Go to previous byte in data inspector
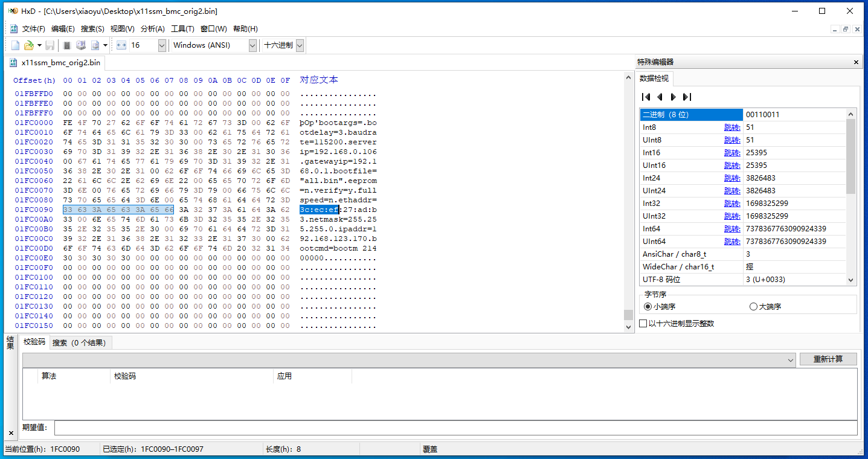This screenshot has width=868, height=459. tap(660, 97)
